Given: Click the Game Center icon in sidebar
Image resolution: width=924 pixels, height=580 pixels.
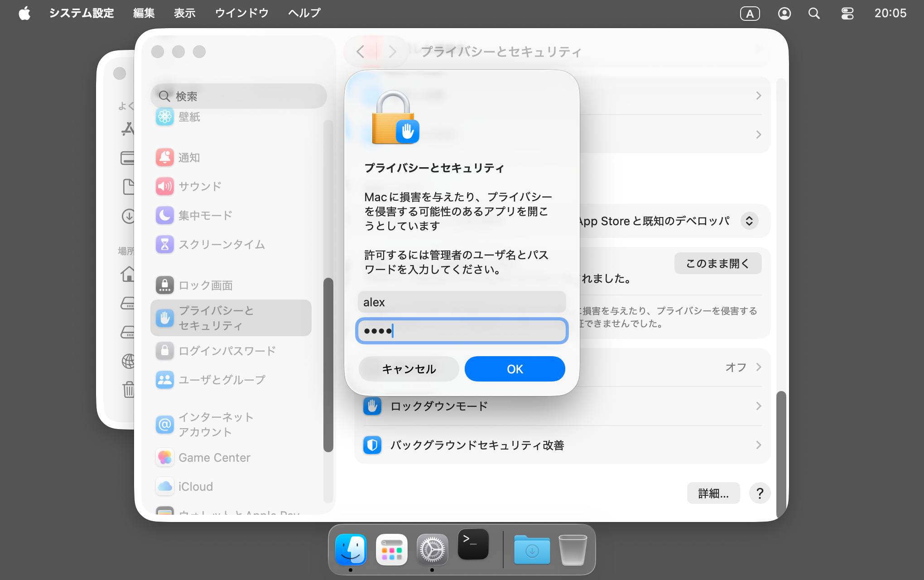Looking at the screenshot, I should (164, 458).
